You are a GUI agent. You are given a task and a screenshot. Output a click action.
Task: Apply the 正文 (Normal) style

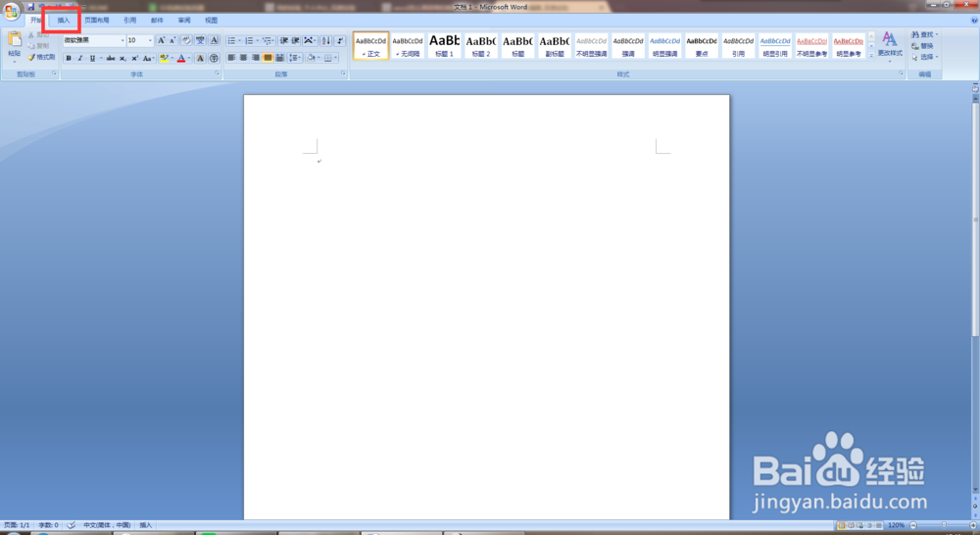(x=370, y=46)
